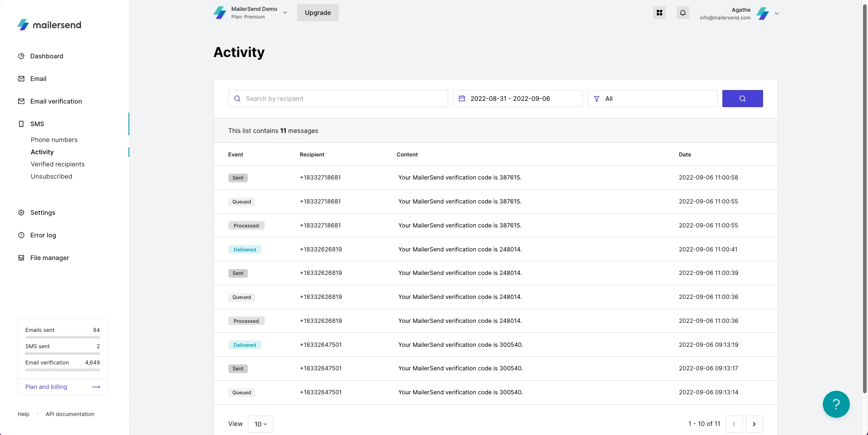Click the Sent badge at 09:13:17

pos(238,369)
